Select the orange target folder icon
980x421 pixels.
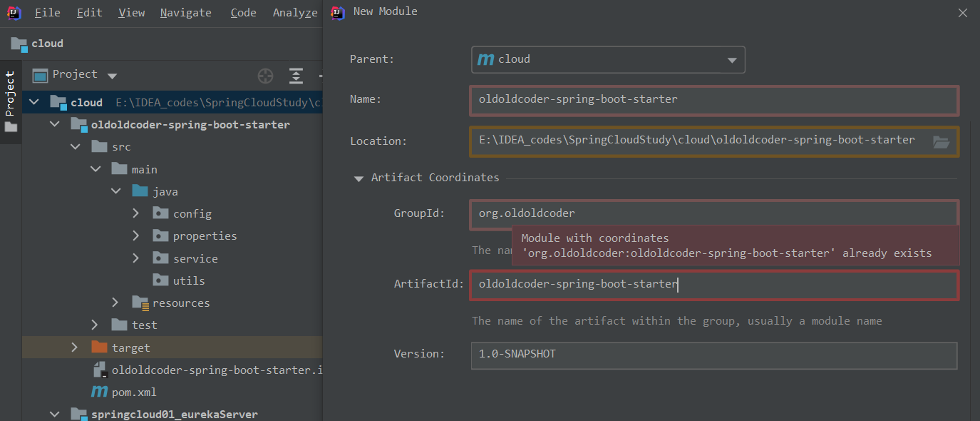(x=99, y=348)
